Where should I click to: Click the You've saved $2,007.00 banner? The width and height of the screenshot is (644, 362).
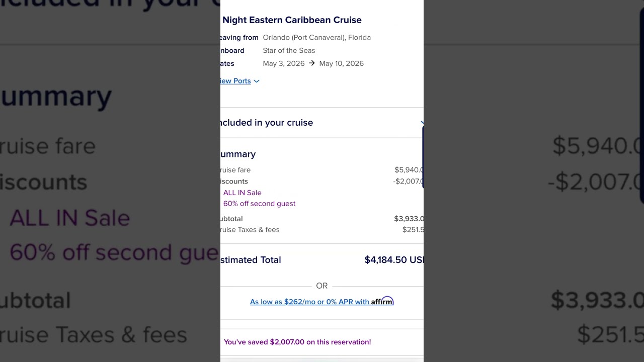(x=297, y=342)
